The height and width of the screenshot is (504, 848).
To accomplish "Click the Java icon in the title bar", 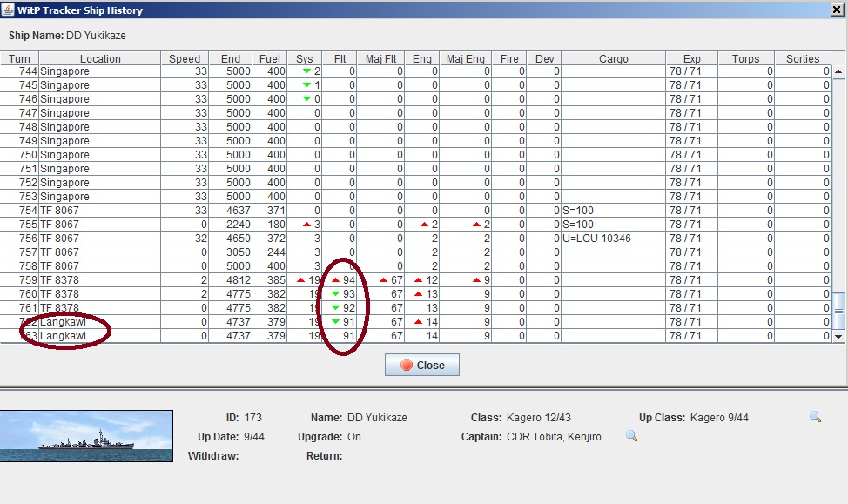I will [8, 10].
